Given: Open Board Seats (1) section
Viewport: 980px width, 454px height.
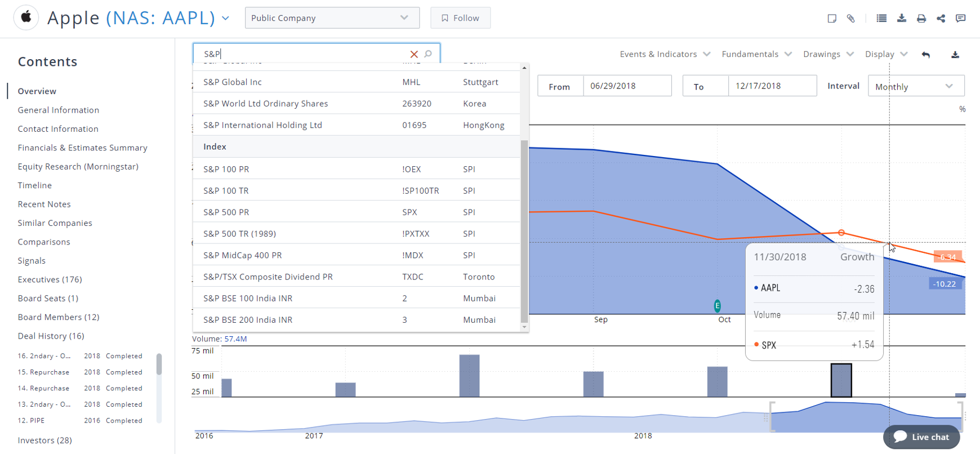Looking at the screenshot, I should point(48,298).
